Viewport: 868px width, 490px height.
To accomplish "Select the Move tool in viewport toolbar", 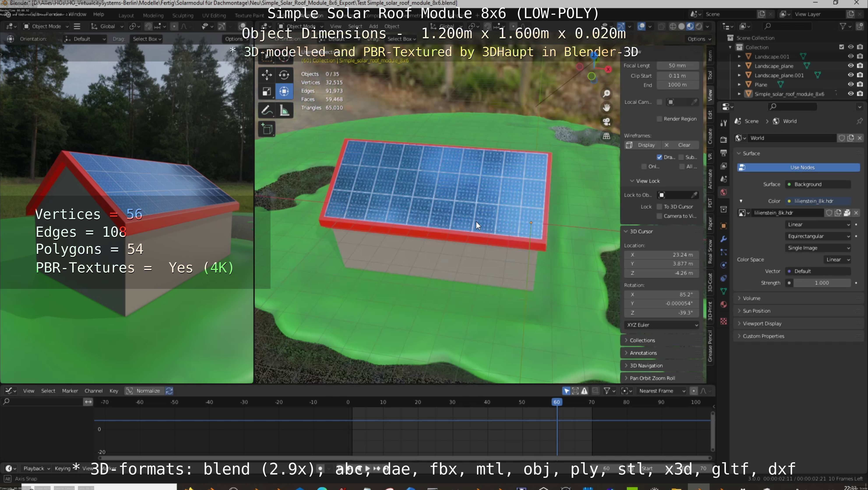I will click(267, 74).
